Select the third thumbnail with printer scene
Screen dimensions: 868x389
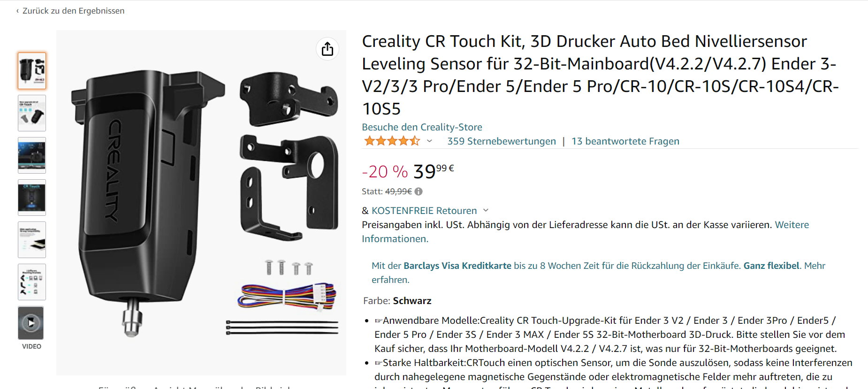[32, 155]
